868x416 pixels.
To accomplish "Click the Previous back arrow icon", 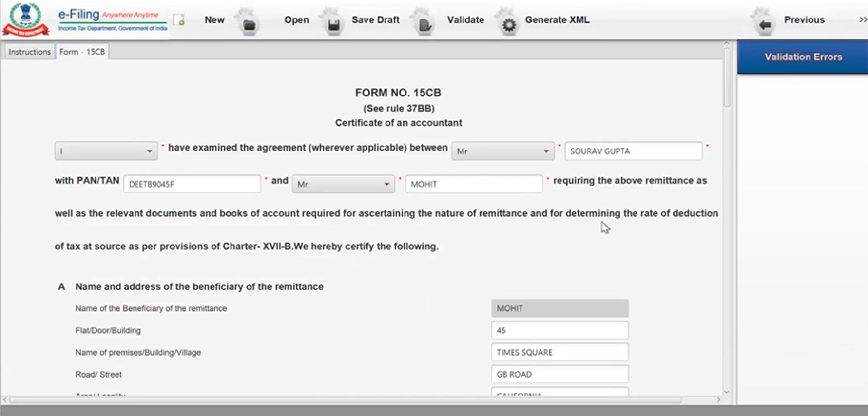I will [765, 24].
